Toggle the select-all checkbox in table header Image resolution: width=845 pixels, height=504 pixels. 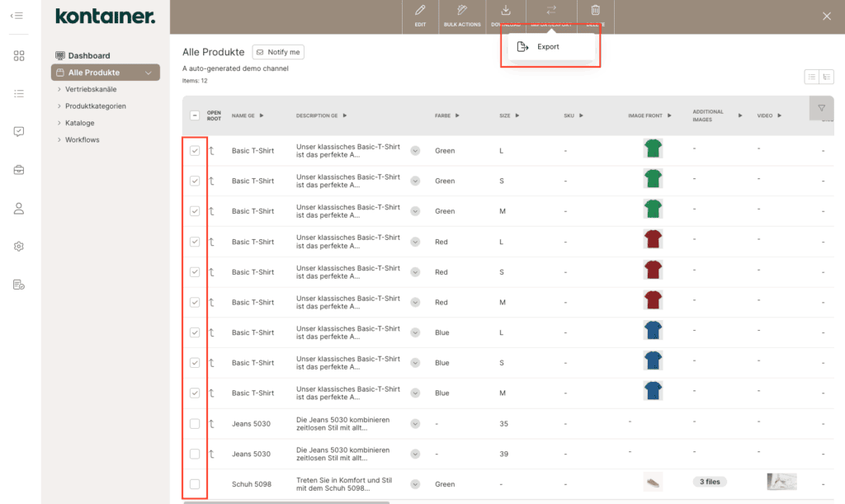coord(195,115)
